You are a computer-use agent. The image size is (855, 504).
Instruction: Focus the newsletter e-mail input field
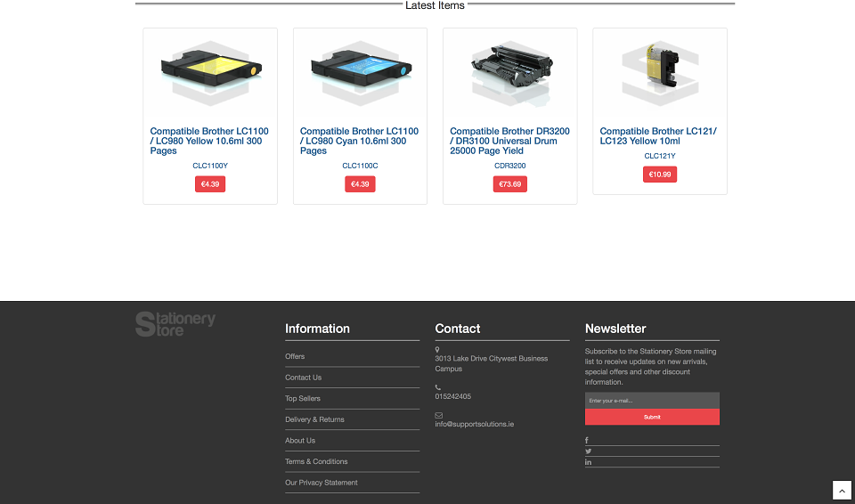coord(652,401)
